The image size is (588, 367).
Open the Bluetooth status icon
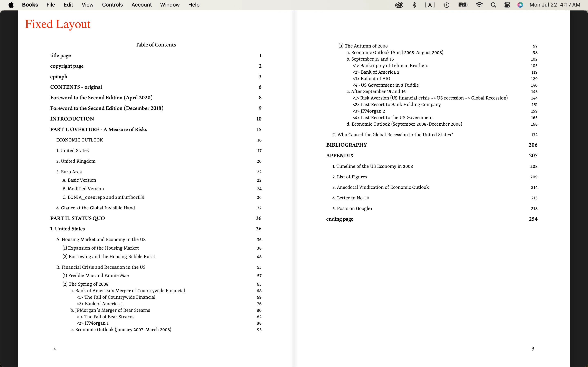coord(414,5)
